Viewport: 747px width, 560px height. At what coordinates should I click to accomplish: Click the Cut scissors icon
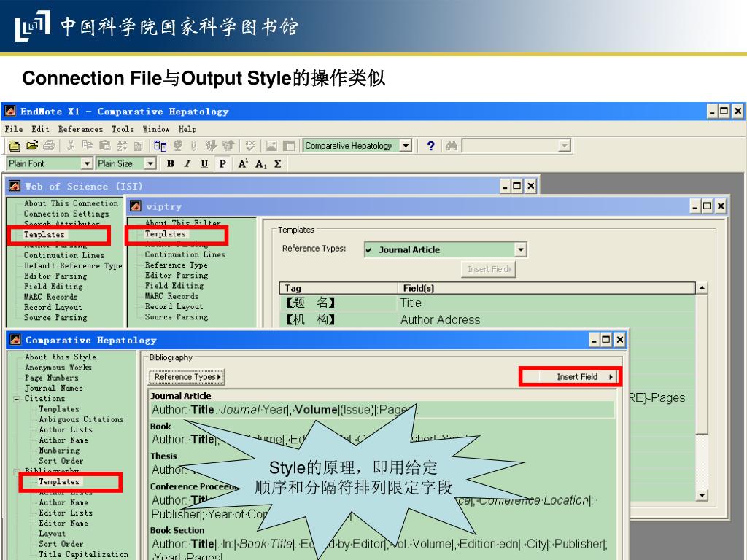71,145
